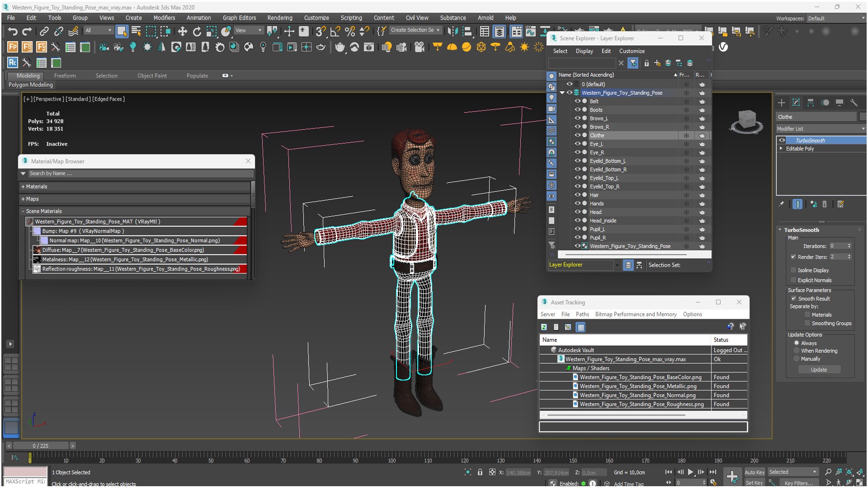This screenshot has width=868, height=488.
Task: Click the Iterations spinner arrows
Action: [x=849, y=246]
